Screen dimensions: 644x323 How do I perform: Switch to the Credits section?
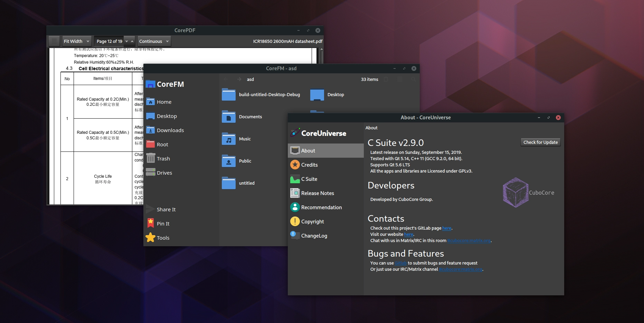309,165
